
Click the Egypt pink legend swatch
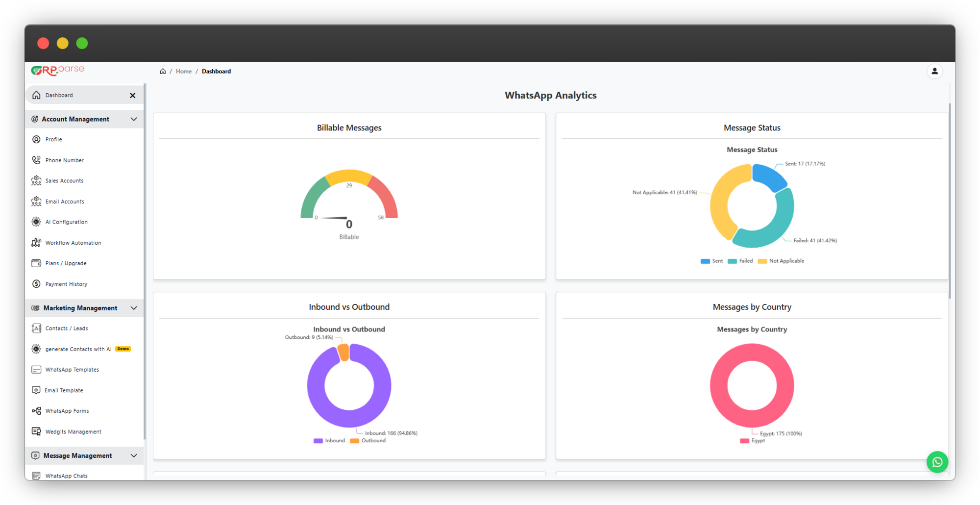[744, 441]
